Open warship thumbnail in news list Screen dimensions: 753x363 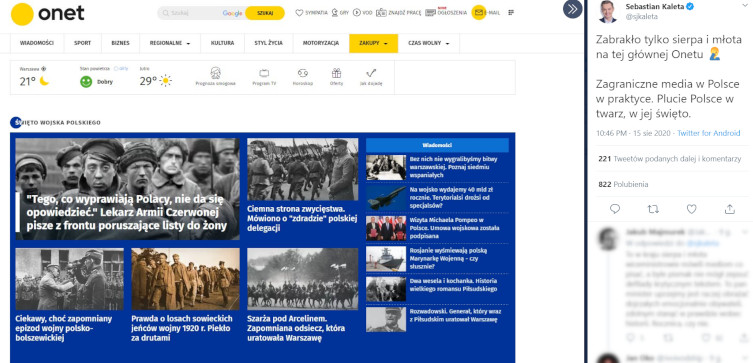click(x=386, y=259)
